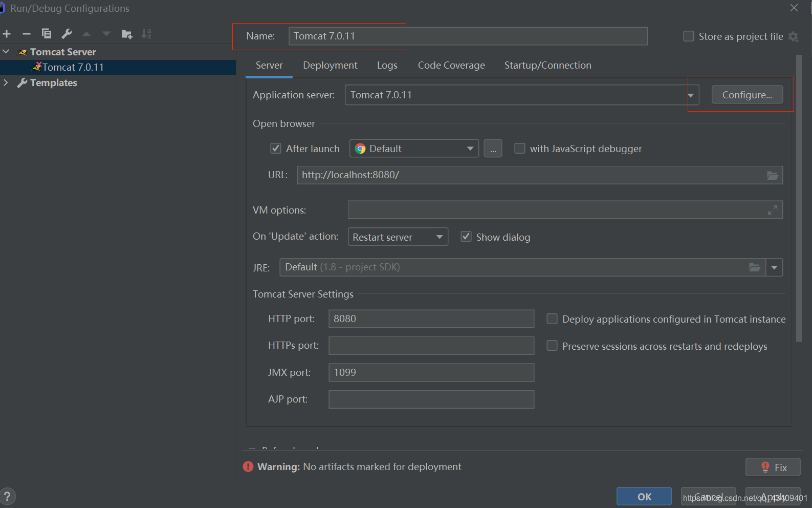Remove configuration with minus icon
This screenshot has height=508, width=812.
27,34
